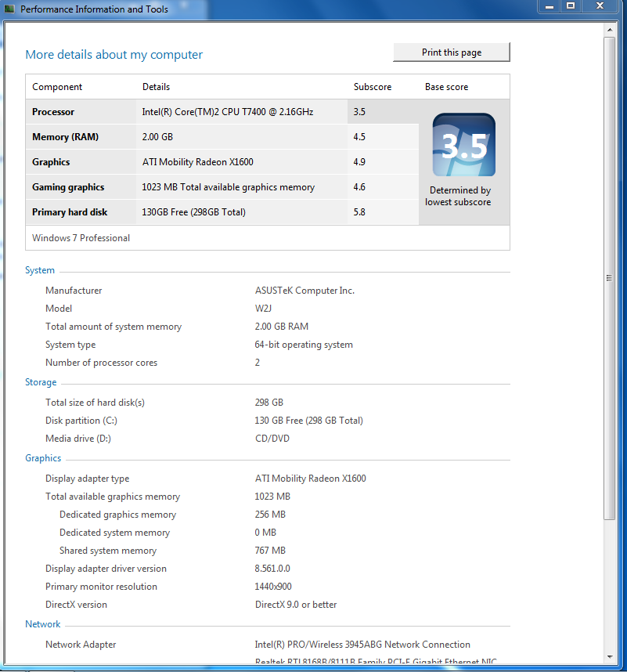This screenshot has width=627, height=672.
Task: Click the Graphics section heading
Action: [x=43, y=458]
